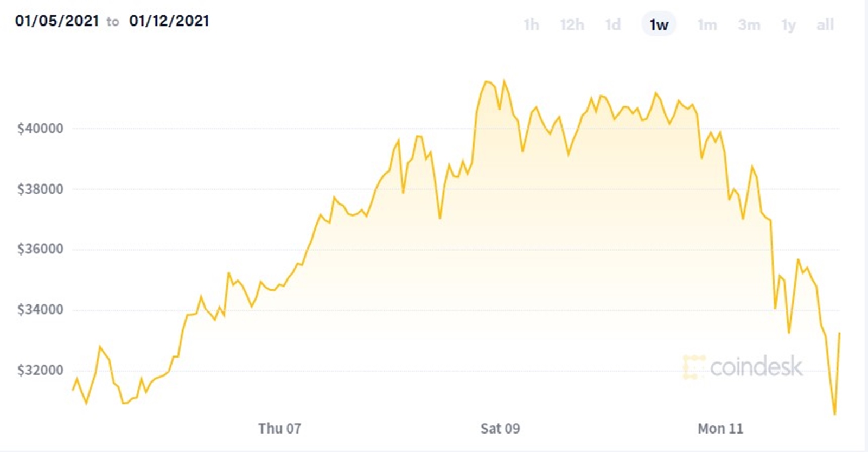Select the 1h time range
This screenshot has width=868, height=452.
[x=531, y=24]
